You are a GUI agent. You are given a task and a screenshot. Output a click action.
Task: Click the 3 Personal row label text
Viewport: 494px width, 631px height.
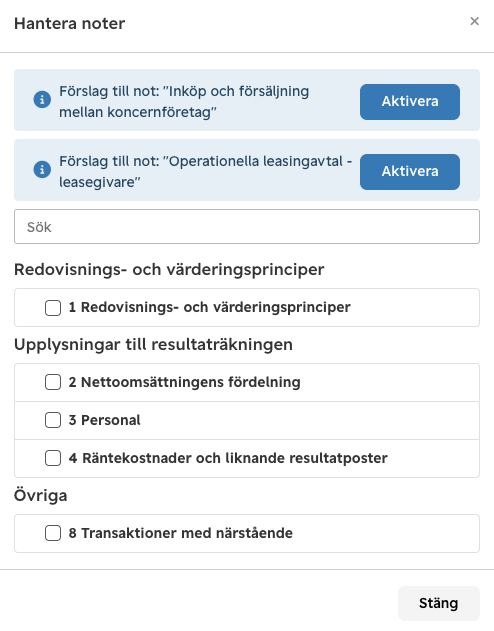click(x=105, y=420)
